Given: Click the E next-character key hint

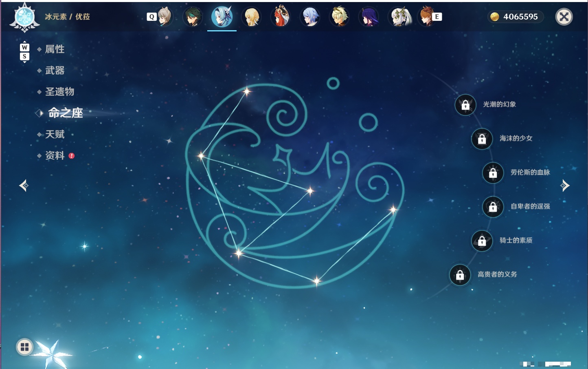Looking at the screenshot, I should 437,17.
